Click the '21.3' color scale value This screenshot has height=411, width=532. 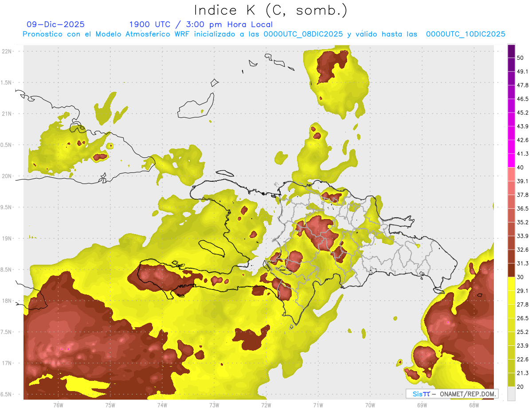pos(523,373)
